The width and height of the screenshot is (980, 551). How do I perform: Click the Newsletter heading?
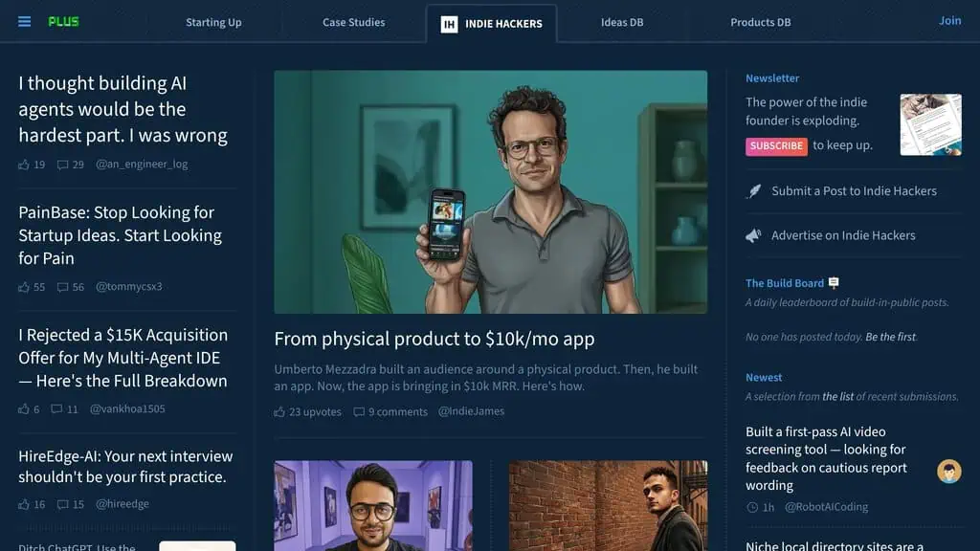[x=772, y=78]
